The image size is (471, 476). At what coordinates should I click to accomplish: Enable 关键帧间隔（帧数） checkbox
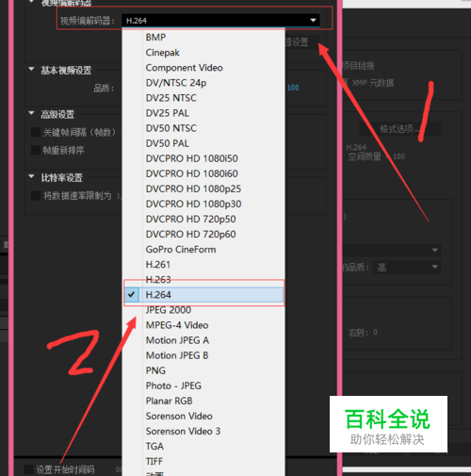36,132
